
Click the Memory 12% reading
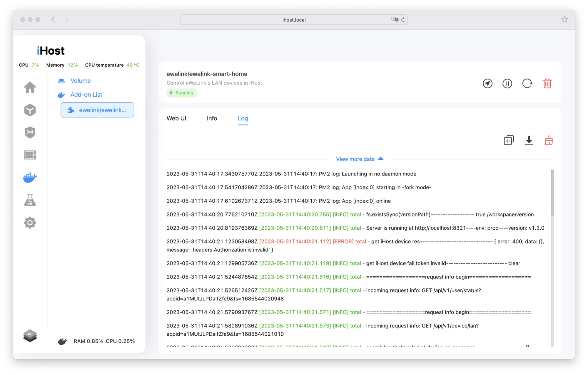(62, 65)
